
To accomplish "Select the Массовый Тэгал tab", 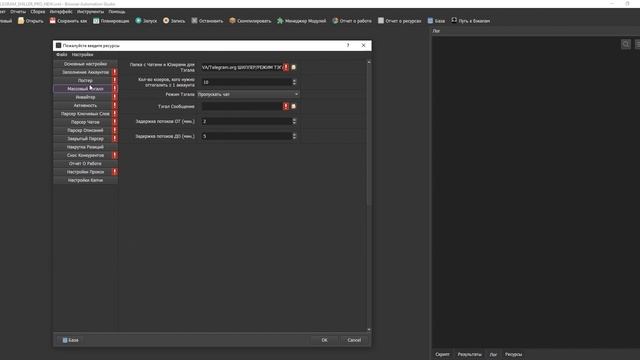I will pyautogui.click(x=85, y=89).
